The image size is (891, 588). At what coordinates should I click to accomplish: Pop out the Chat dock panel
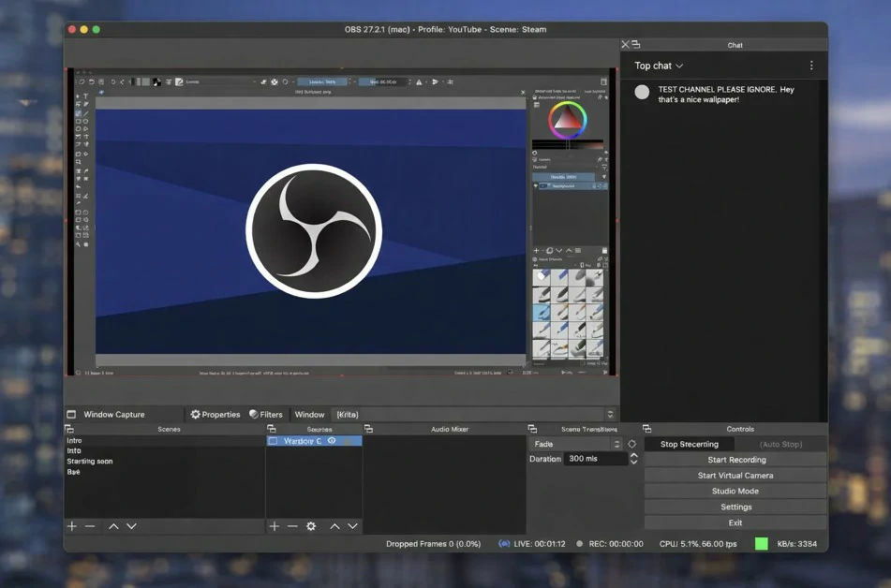pos(636,45)
